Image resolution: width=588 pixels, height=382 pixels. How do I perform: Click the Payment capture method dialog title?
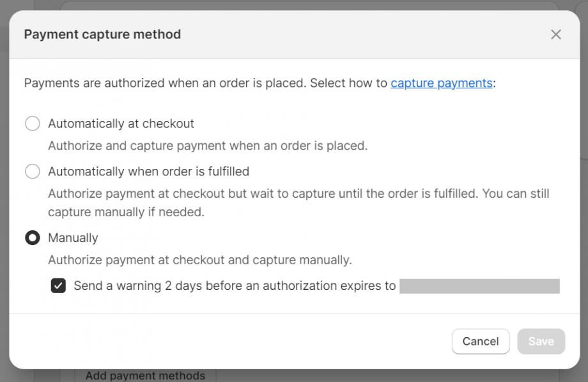pos(102,34)
